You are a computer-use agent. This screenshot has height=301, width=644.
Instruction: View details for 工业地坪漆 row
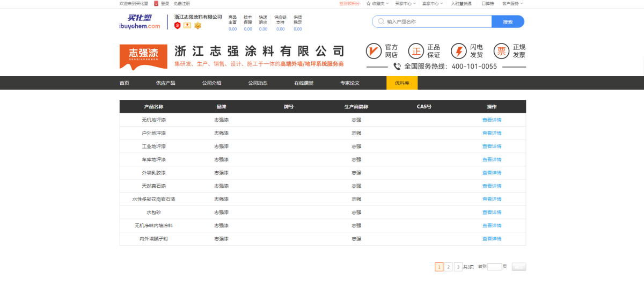point(492,146)
